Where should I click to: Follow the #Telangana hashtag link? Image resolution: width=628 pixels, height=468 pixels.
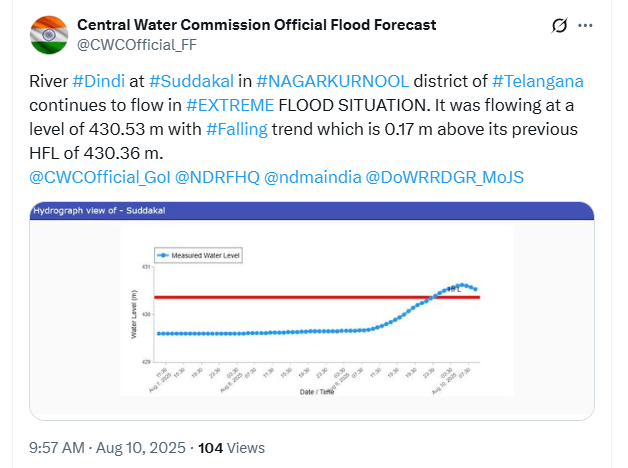[x=539, y=82]
